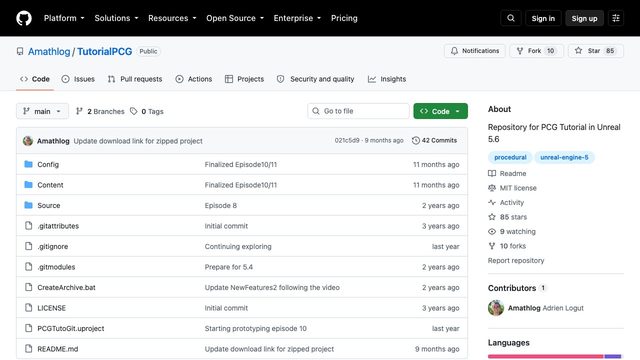Image resolution: width=640 pixels, height=360 pixels.
Task: Open the 021c5d9 commit hash
Action: 347,140
